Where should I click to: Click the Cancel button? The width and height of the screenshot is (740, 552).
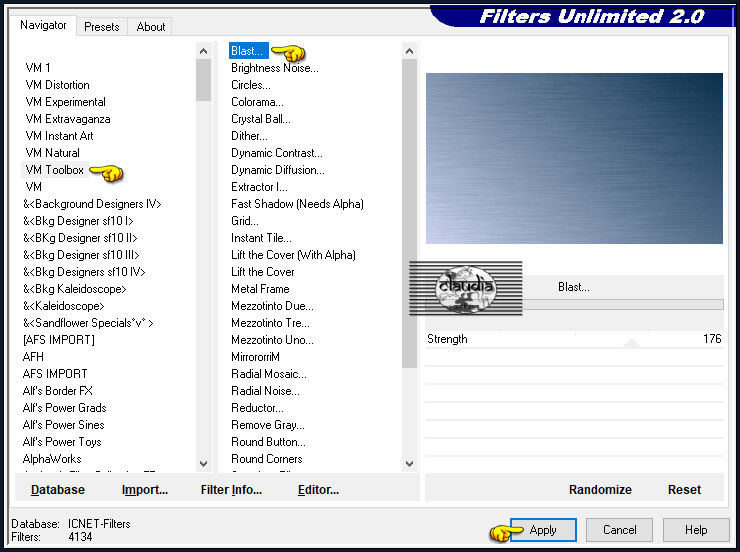click(x=619, y=530)
